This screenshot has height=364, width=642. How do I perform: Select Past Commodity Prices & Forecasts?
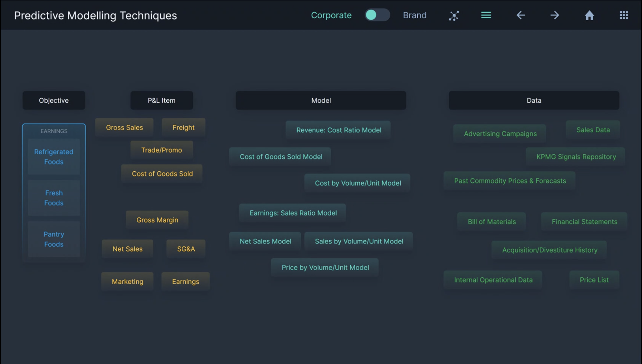click(x=510, y=181)
